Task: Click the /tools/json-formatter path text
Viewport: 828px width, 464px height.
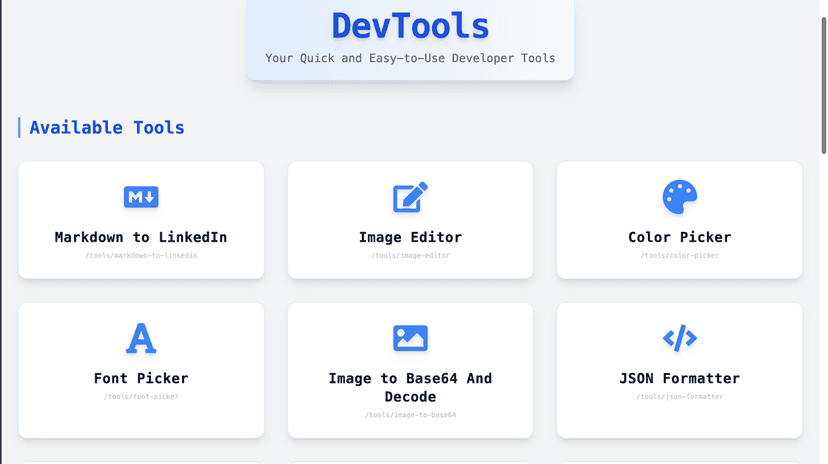Action: click(679, 397)
